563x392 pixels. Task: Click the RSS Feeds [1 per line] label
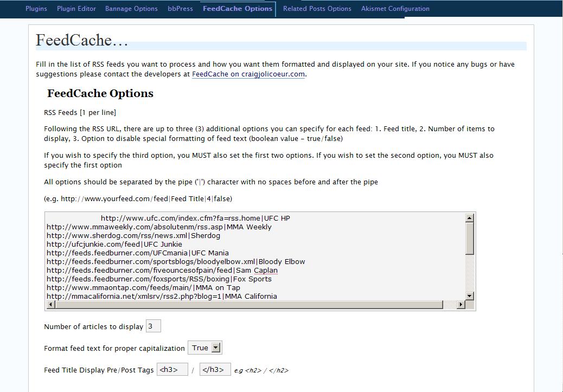[80, 112]
